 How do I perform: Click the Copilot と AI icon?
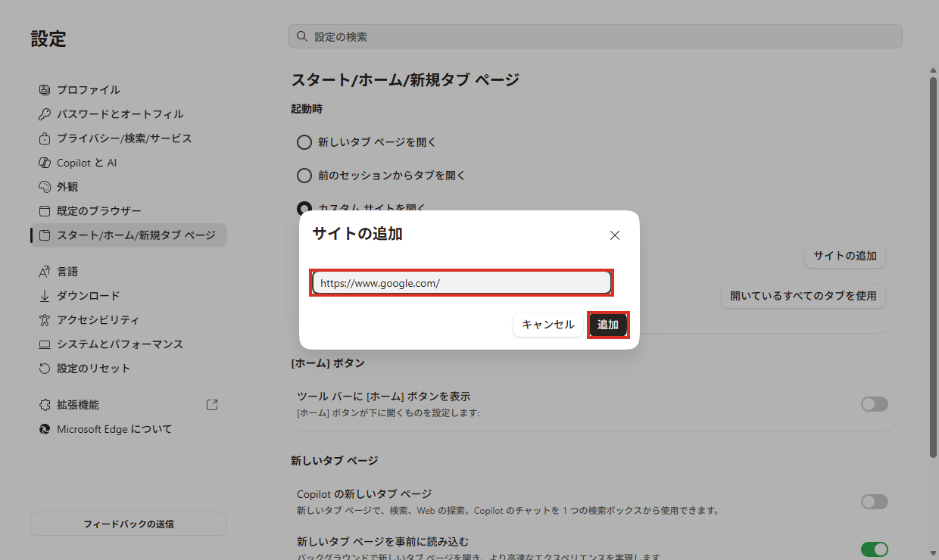click(x=44, y=162)
